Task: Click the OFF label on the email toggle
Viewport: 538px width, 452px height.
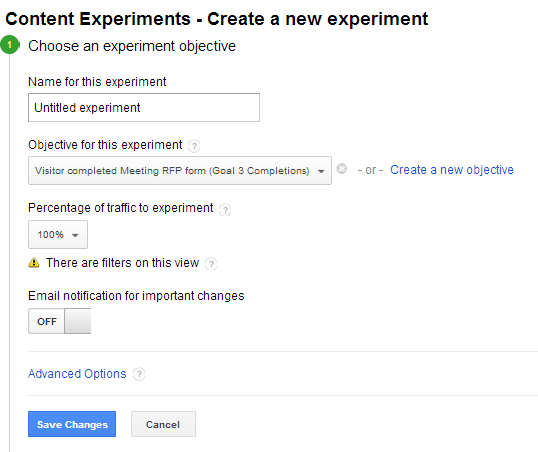Action: (47, 322)
